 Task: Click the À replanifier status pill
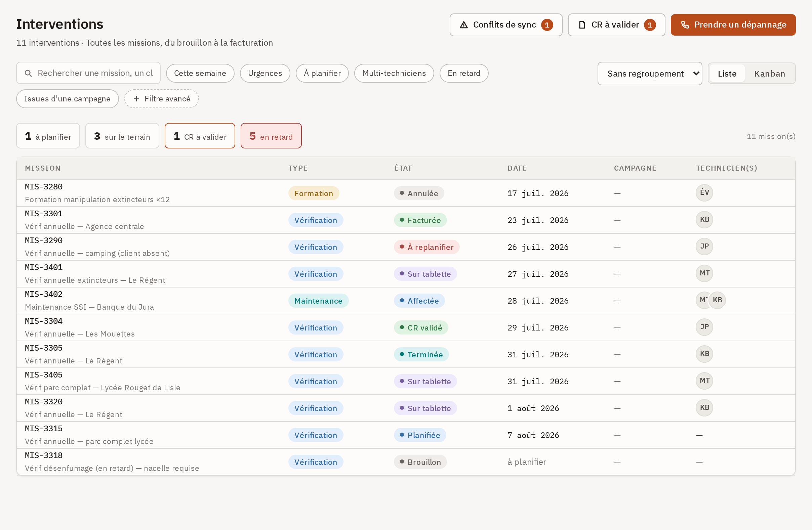click(427, 247)
